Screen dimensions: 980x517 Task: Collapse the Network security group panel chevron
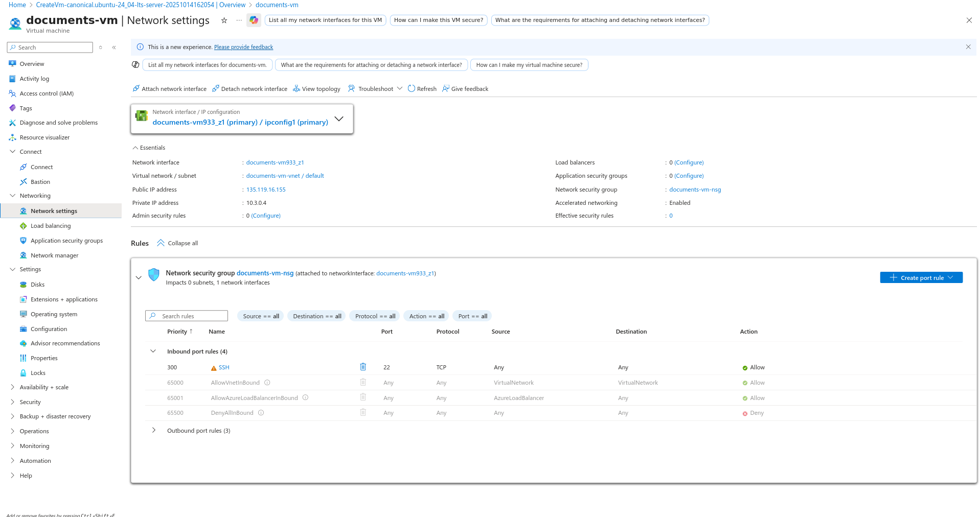click(139, 278)
